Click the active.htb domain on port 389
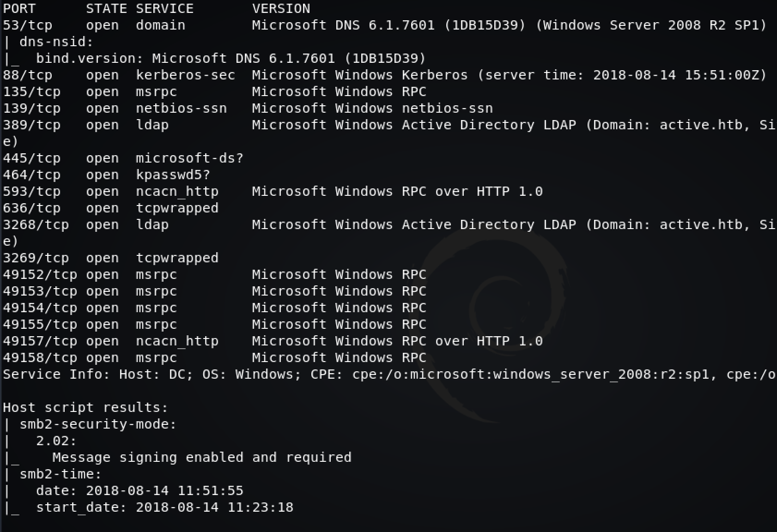 pyautogui.click(x=700, y=125)
